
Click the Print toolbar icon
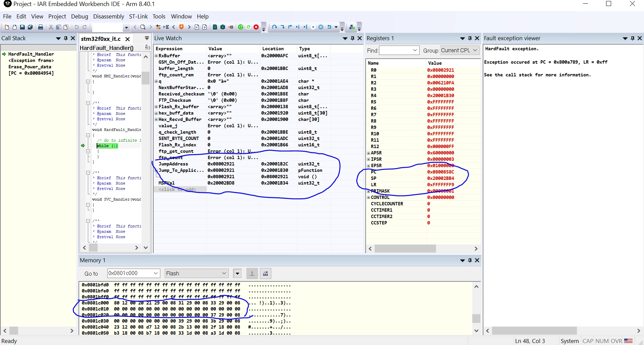(x=41, y=27)
